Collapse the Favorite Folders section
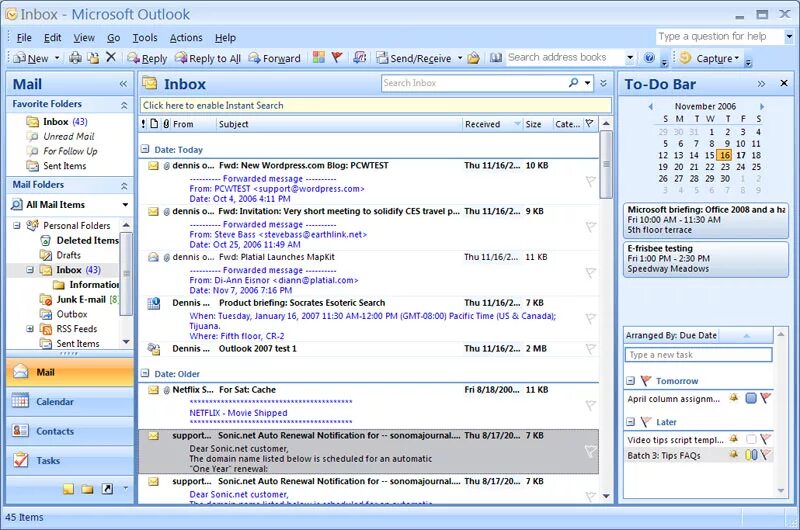This screenshot has width=800, height=530. click(124, 105)
